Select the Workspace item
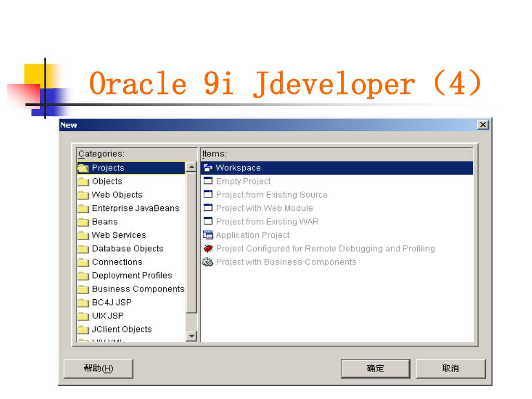 337,168
